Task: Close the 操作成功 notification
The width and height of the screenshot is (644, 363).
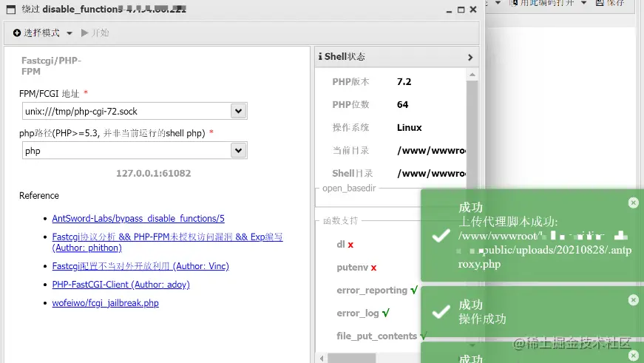Action: point(634,300)
